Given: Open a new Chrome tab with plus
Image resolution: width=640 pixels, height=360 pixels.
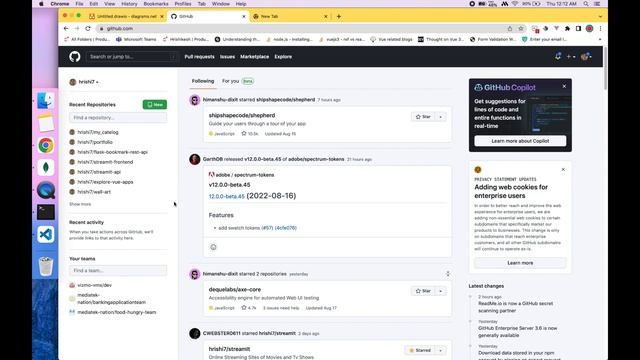Looking at the screenshot, I should [x=338, y=16].
